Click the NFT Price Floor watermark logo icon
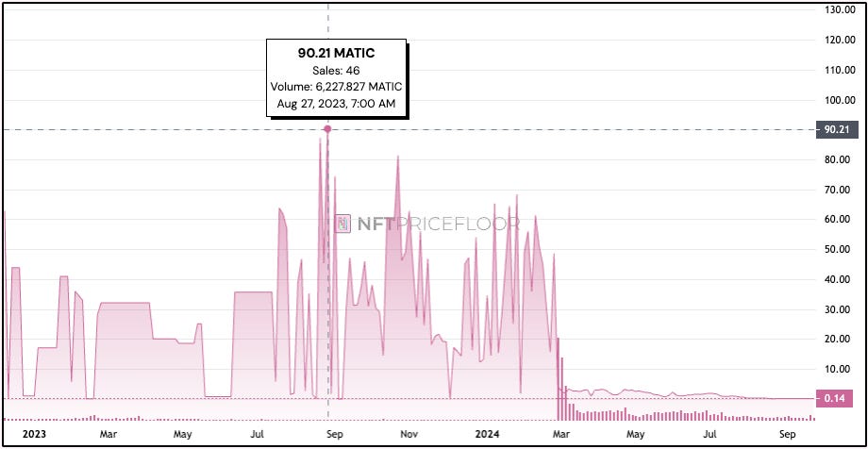 [343, 224]
